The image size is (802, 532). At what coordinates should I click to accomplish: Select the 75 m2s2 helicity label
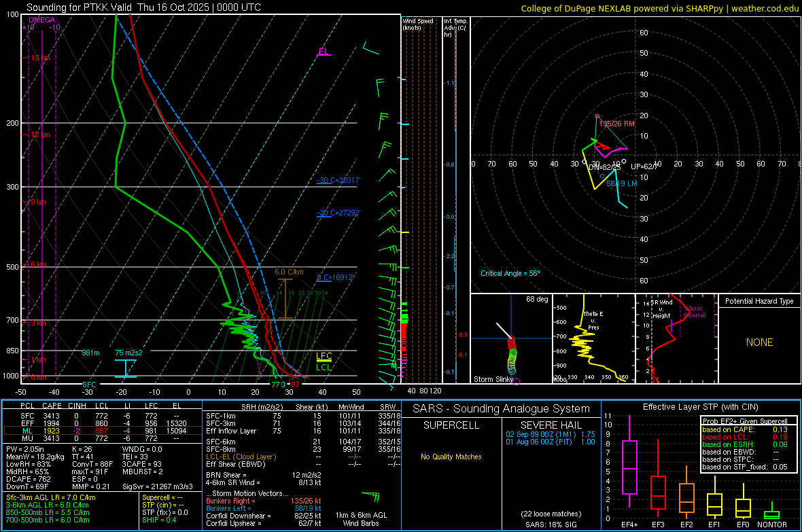click(x=129, y=353)
